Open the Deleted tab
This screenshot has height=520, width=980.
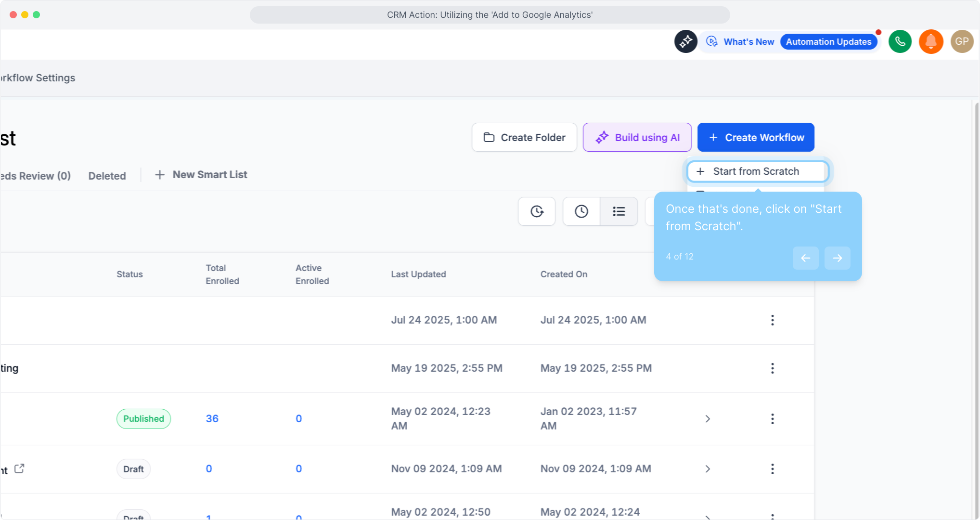point(107,176)
